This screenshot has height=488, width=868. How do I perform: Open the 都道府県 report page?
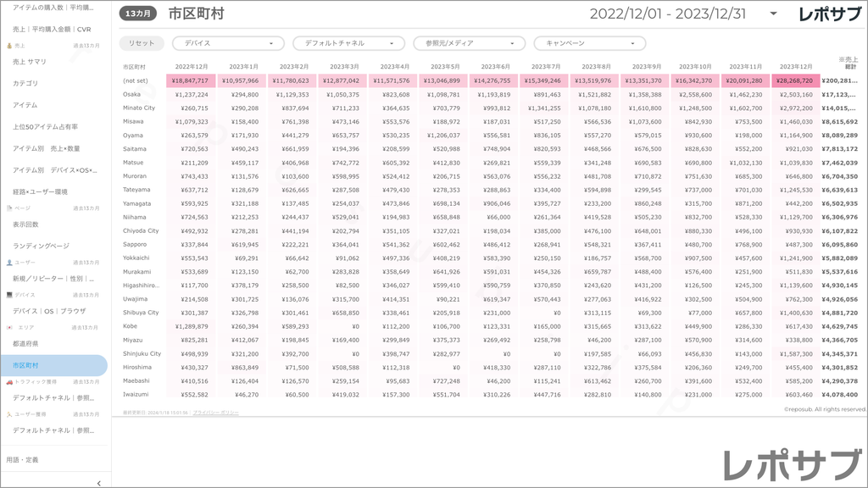click(x=25, y=343)
